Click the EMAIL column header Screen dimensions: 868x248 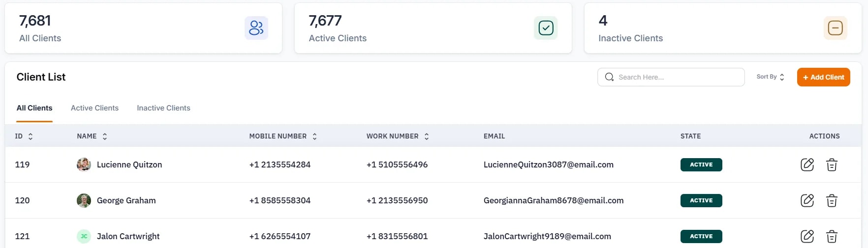[494, 136]
